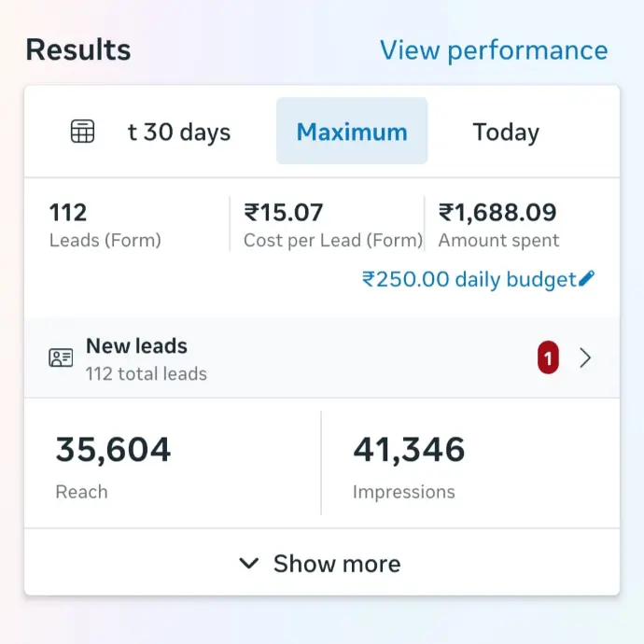Click the 35,604 Reach value
Viewport: 644px width, 644px height.
pos(113,450)
